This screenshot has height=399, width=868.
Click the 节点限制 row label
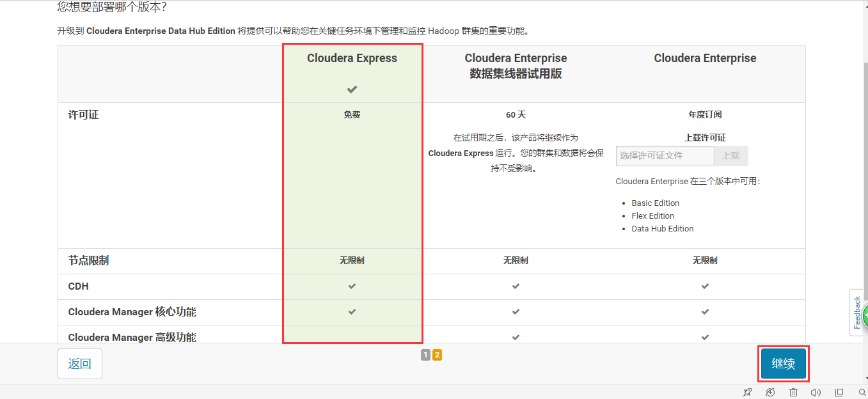(x=88, y=261)
